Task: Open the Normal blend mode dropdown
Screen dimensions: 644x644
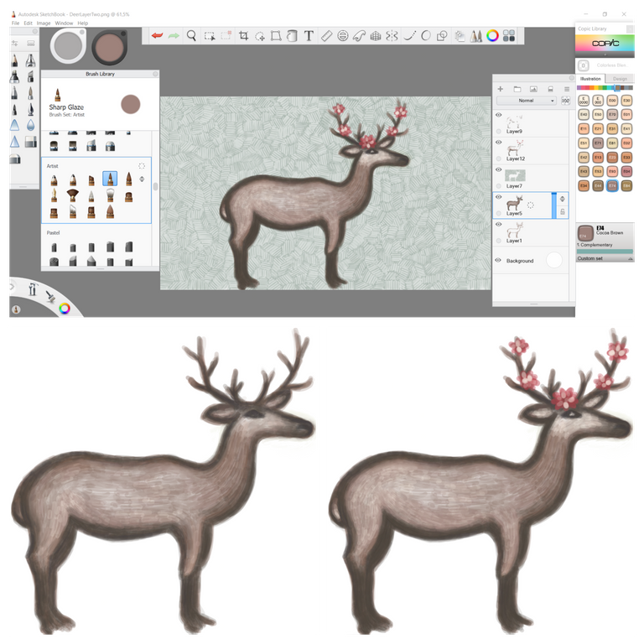Action: pos(527,101)
